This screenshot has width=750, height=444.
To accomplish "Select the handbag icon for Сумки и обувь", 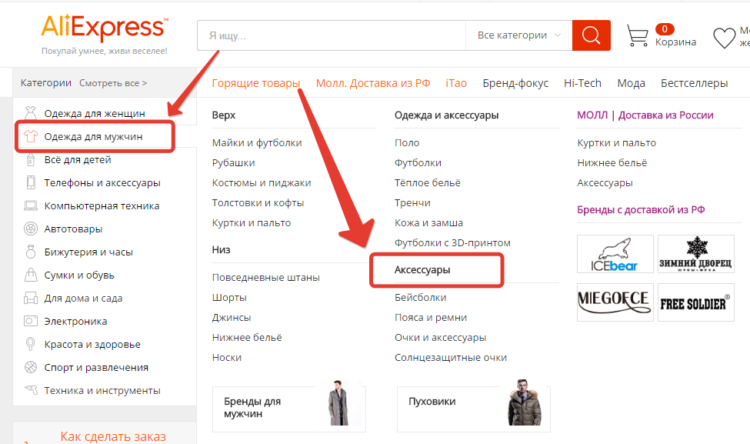I will click(31, 275).
